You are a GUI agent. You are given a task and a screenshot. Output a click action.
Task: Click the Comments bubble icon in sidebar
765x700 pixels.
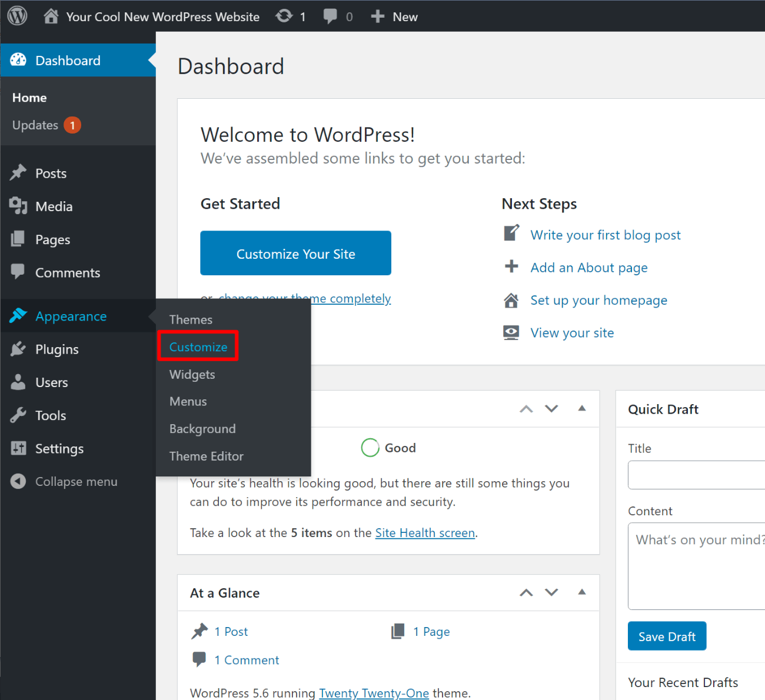18,271
